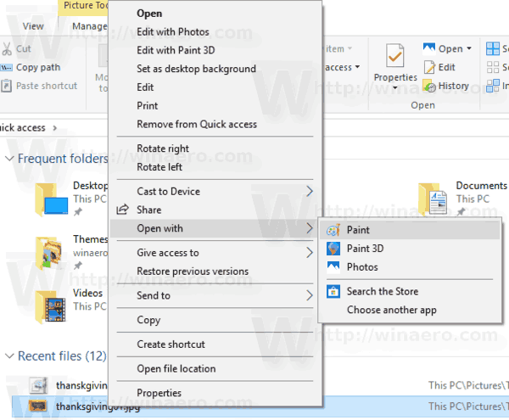Viewport: 509px width, 420px height.
Task: Click the Paint palette icon in submenu
Action: [333, 230]
